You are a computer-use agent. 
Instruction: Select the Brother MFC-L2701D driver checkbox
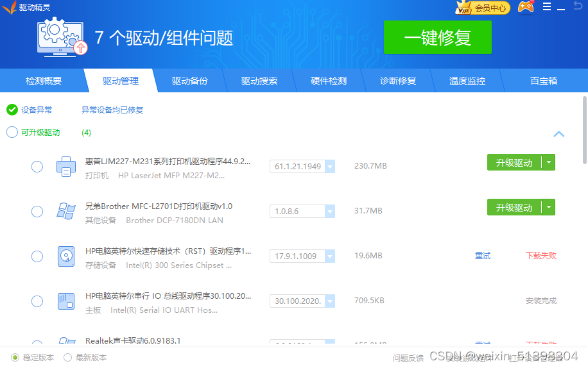(37, 212)
